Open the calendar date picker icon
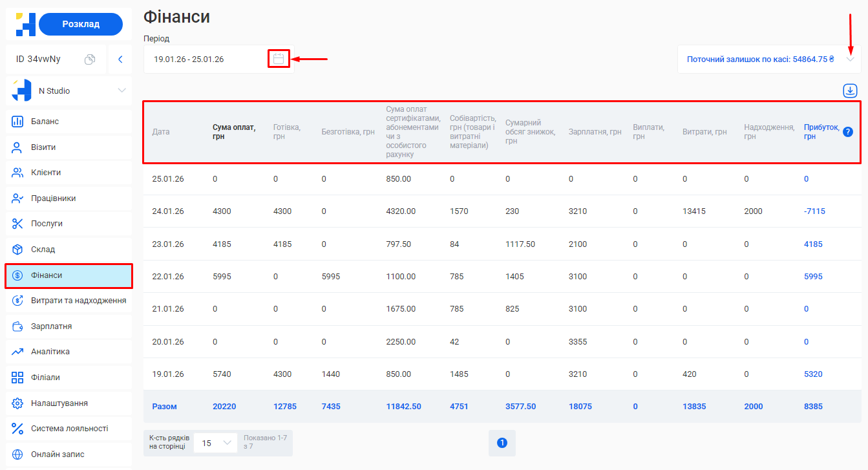 (x=278, y=59)
